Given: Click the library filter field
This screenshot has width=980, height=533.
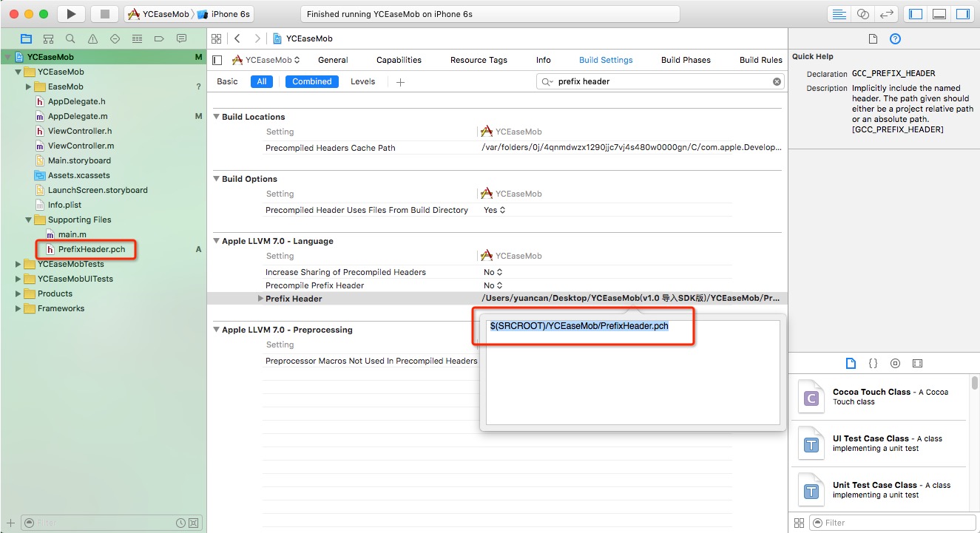Looking at the screenshot, I should pyautogui.click(x=892, y=523).
